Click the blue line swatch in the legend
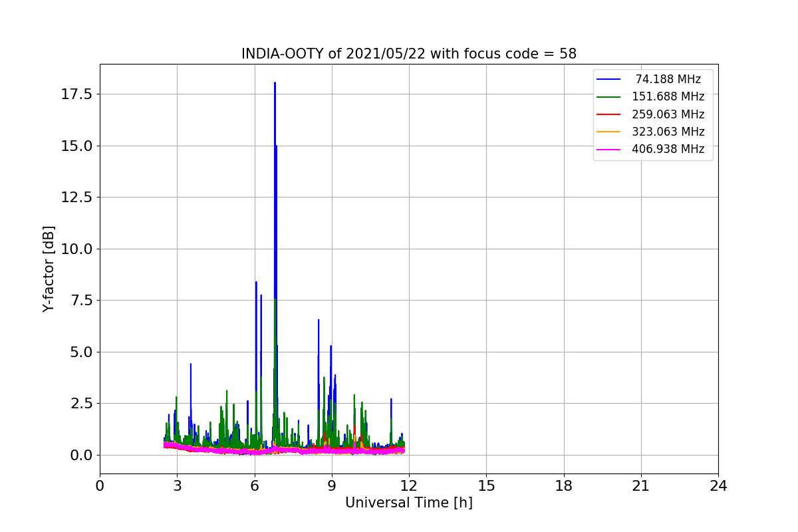The width and height of the screenshot is (798, 532). (608, 79)
